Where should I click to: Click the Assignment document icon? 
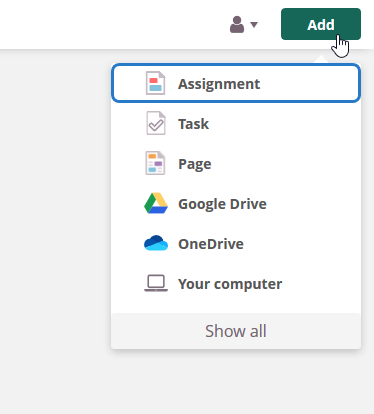pos(156,83)
